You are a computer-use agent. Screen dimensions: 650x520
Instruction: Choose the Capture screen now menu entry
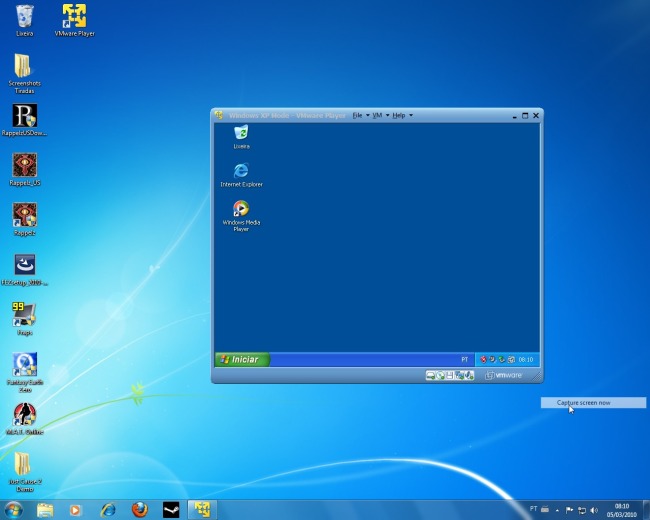pyautogui.click(x=593, y=403)
